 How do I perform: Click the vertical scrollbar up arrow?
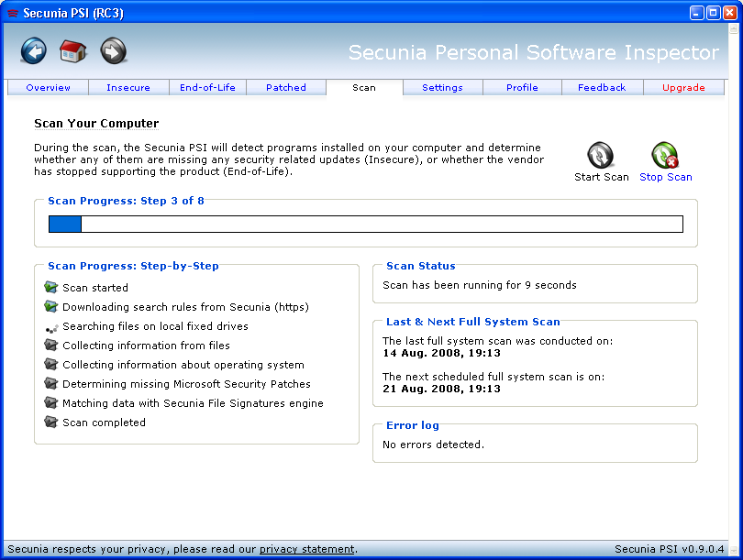point(734,28)
